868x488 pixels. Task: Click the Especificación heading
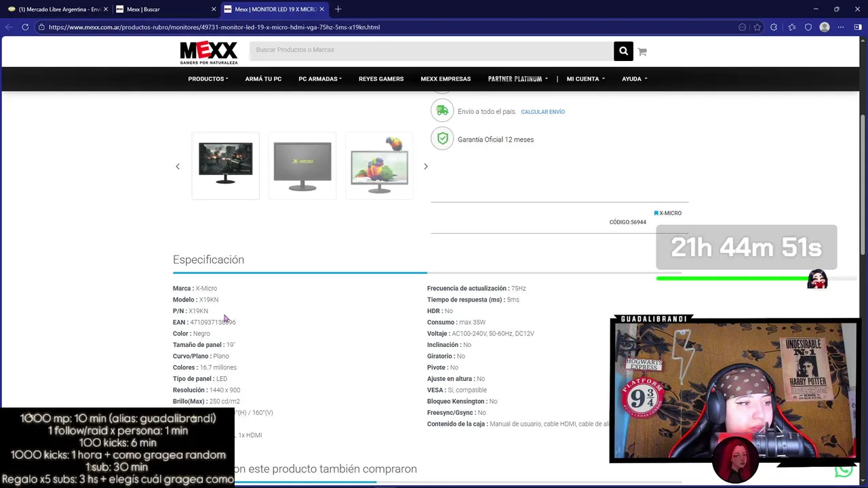click(208, 260)
